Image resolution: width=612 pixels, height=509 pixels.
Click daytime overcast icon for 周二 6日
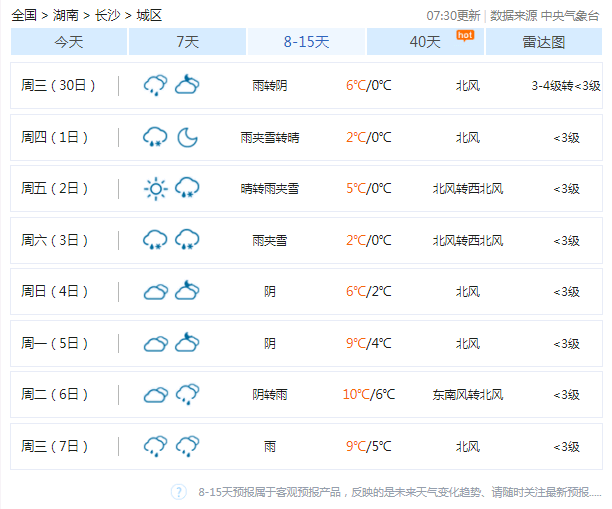(156, 395)
